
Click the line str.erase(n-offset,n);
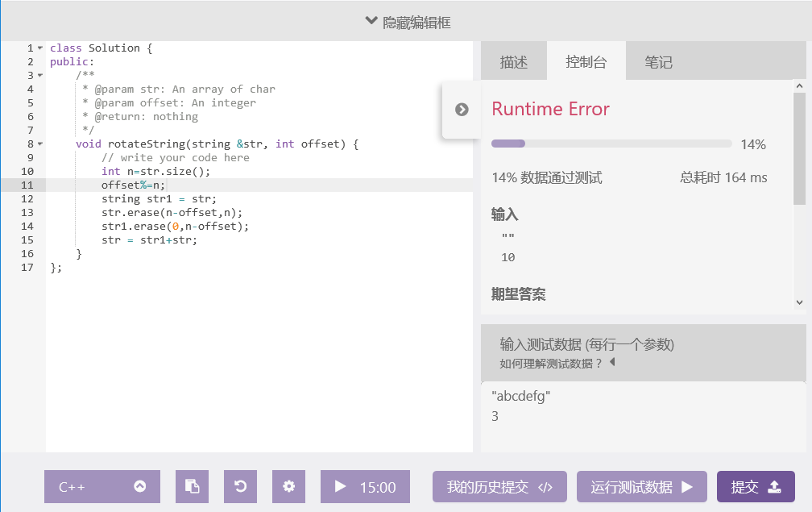tap(172, 213)
